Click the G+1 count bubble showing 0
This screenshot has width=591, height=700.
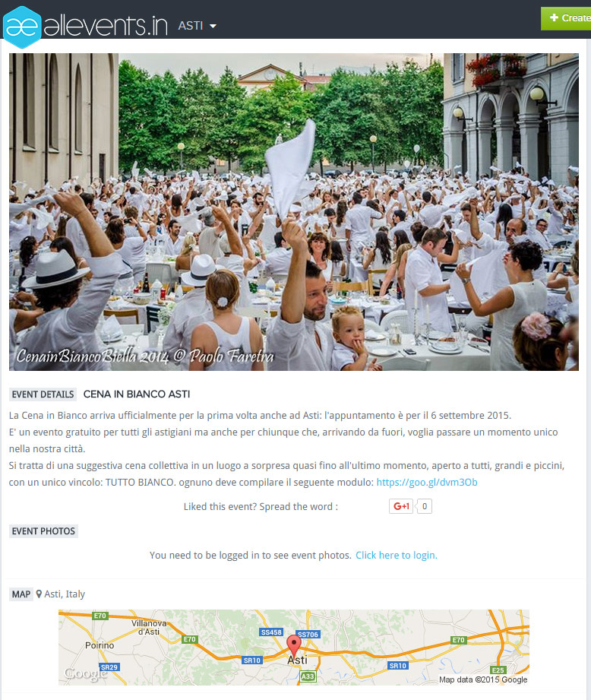point(424,506)
